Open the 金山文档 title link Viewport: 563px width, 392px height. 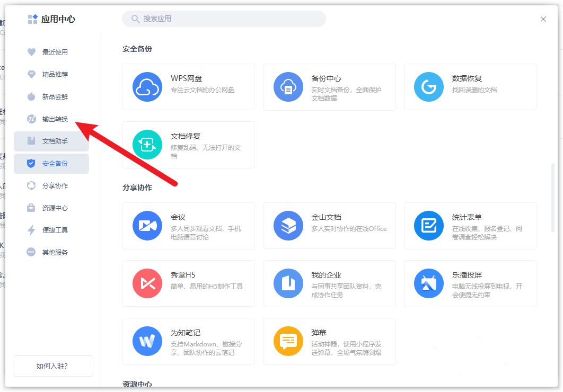pyautogui.click(x=326, y=217)
